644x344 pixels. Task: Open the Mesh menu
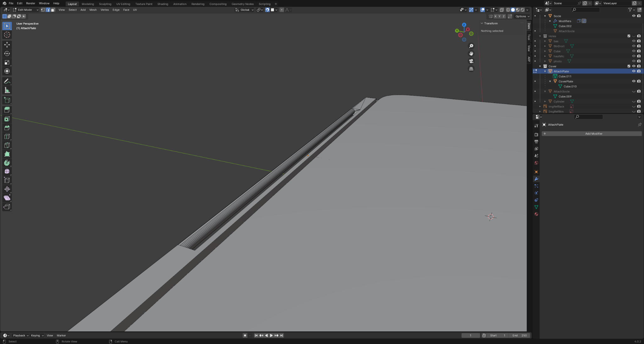93,10
